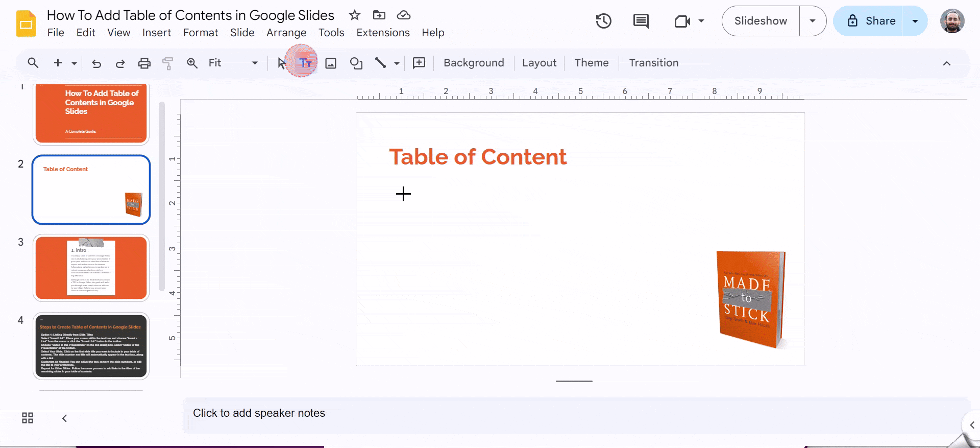Click the Undo arrow icon
This screenshot has width=980, height=448.
pyautogui.click(x=96, y=63)
